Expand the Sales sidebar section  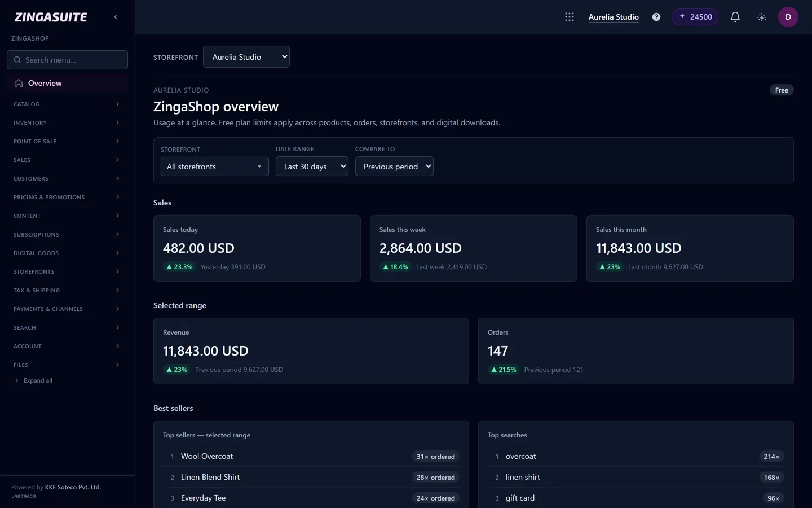67,160
